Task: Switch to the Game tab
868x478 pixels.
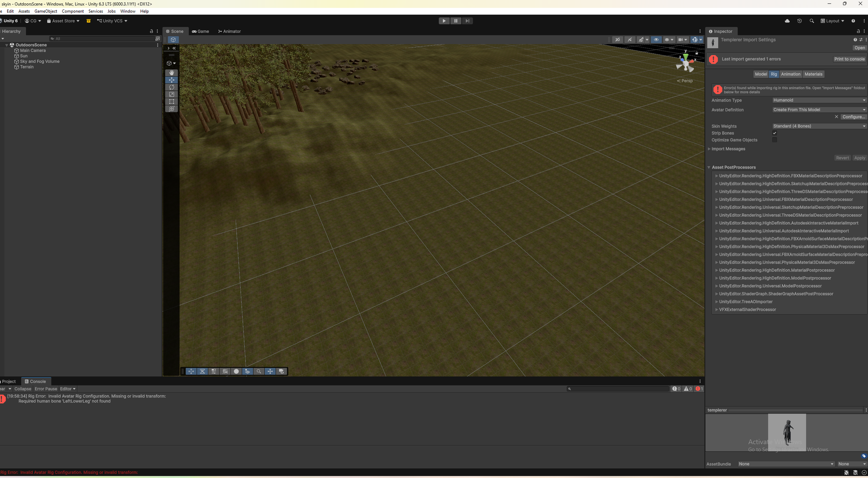Action: click(x=201, y=31)
